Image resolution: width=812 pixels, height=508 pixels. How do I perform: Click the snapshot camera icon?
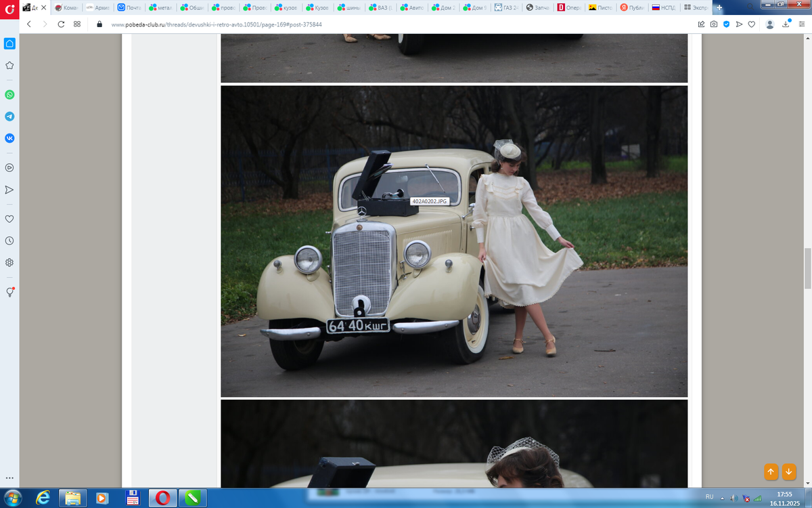pos(714,24)
